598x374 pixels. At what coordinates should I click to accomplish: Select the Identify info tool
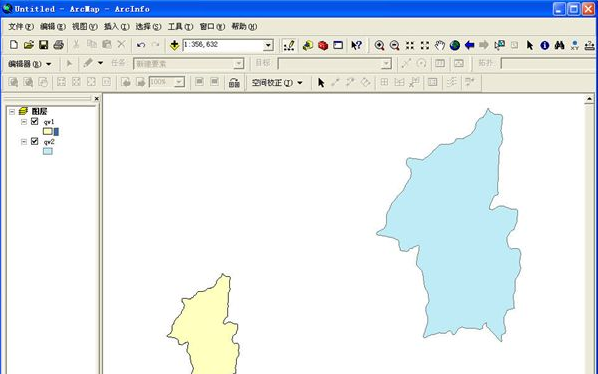545,45
